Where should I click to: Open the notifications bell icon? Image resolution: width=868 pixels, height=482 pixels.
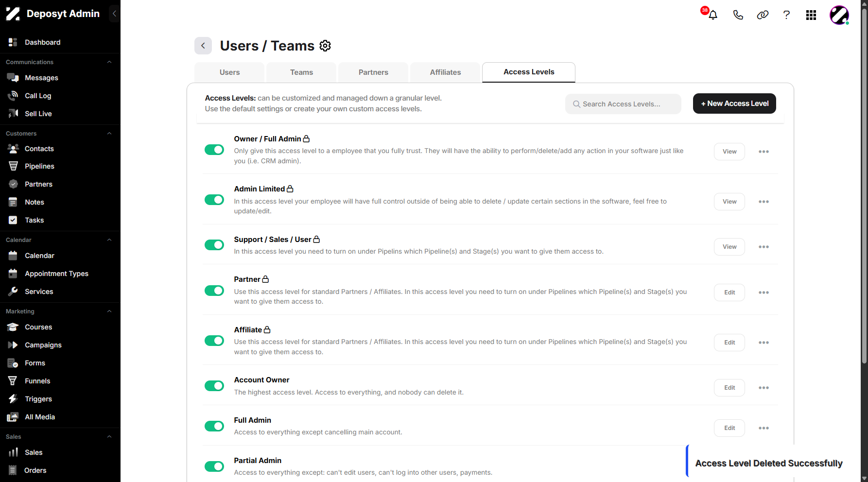(x=713, y=15)
